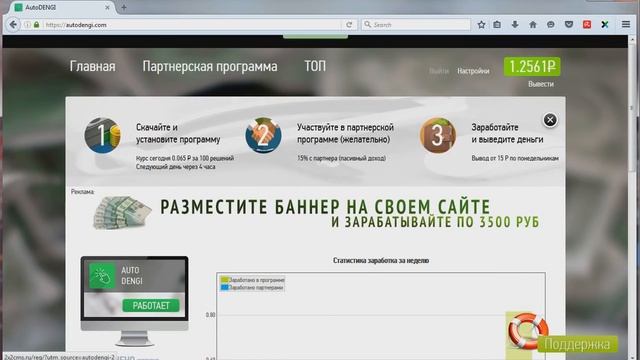The height and width of the screenshot is (360, 640).
Task: Open the Pocket toolbar icon
Action: coord(569,24)
